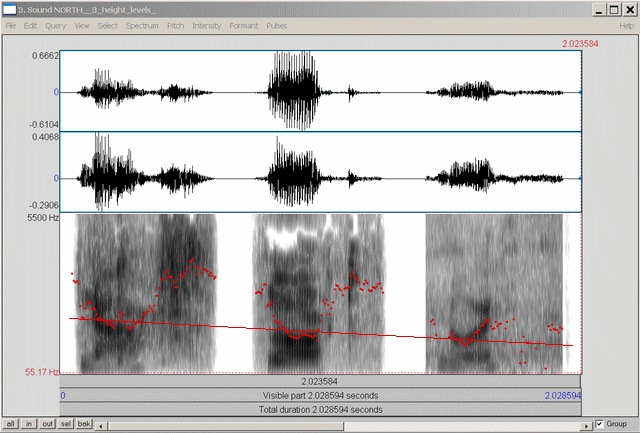Open the Pulses menu
Screen dimensions: 640x433
click(277, 25)
